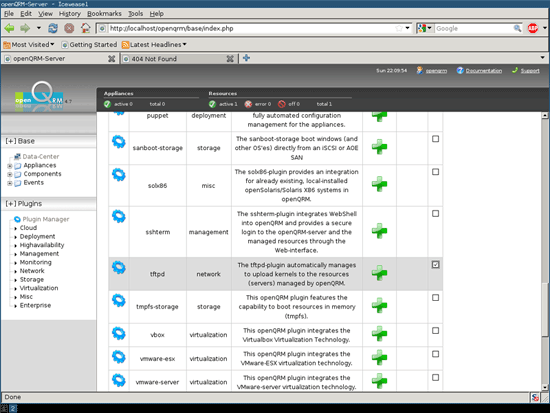Click the Adblock Plus ABP icon

click(x=533, y=28)
